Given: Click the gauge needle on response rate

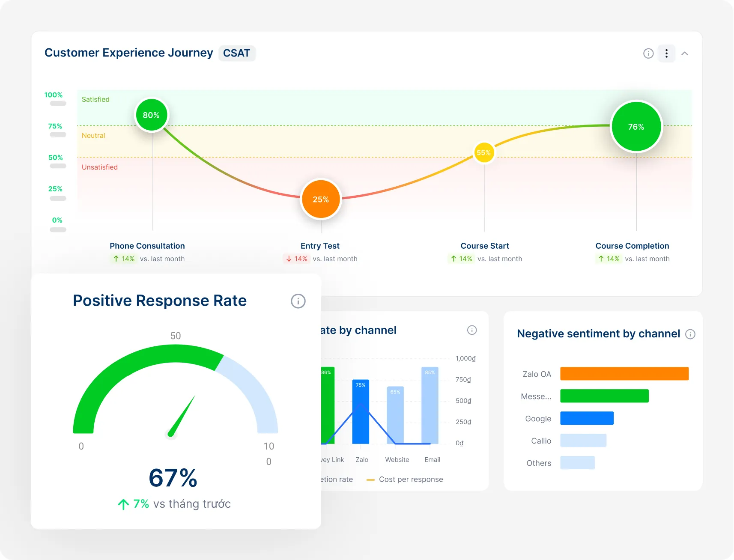Looking at the screenshot, I should click(x=182, y=415).
